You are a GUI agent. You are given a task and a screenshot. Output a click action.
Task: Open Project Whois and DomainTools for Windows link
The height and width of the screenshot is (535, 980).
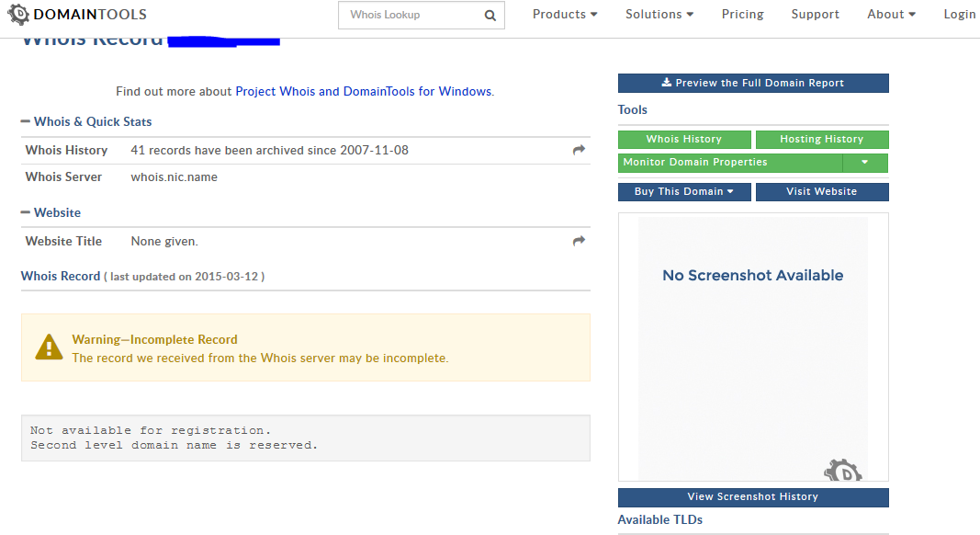[363, 91]
